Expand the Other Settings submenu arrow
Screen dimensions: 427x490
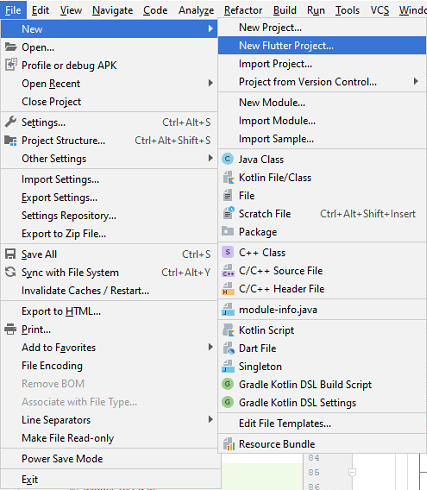click(210, 158)
